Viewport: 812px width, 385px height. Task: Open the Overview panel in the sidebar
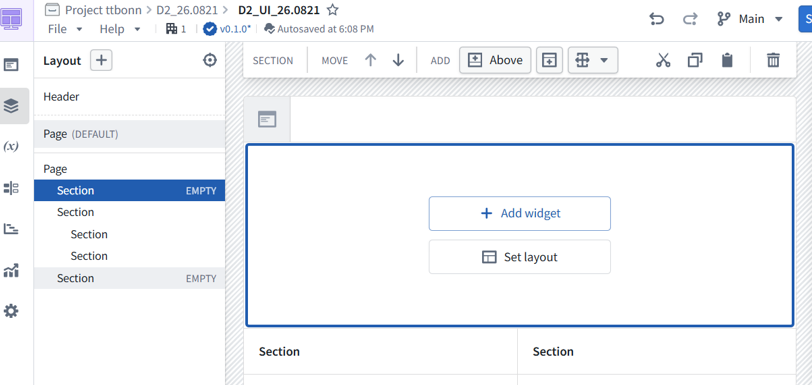pos(11,65)
